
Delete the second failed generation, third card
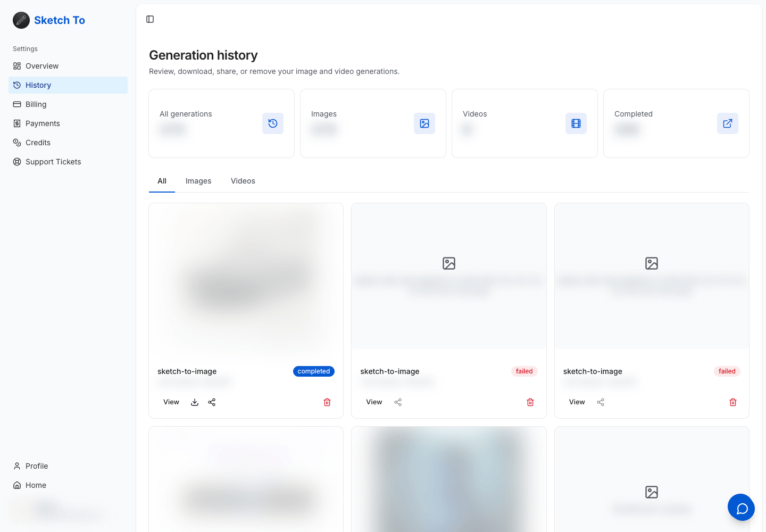click(733, 402)
